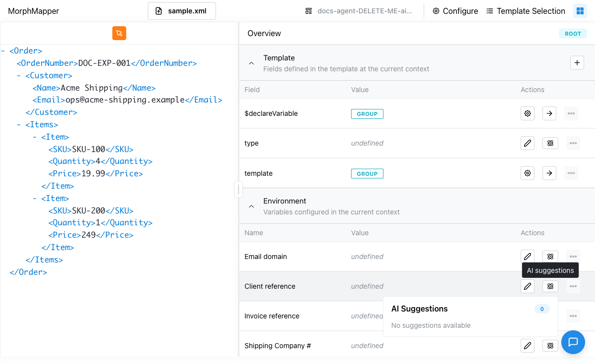Add a new template field with plus button
Screen dimensions: 595x364
point(577,63)
